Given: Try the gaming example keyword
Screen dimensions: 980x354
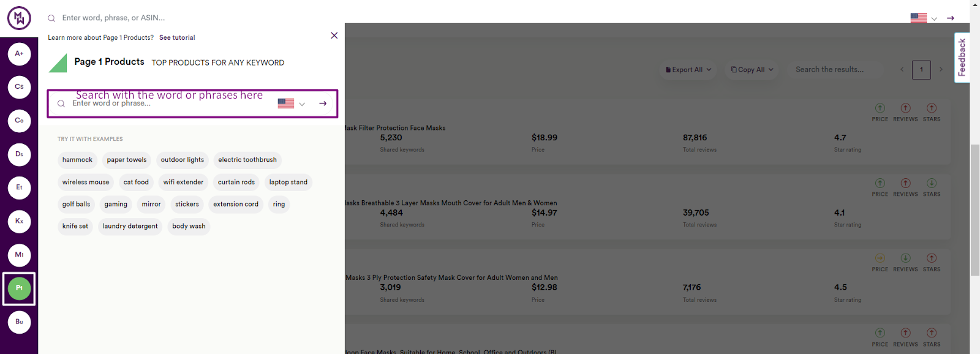Looking at the screenshot, I should point(116,205).
